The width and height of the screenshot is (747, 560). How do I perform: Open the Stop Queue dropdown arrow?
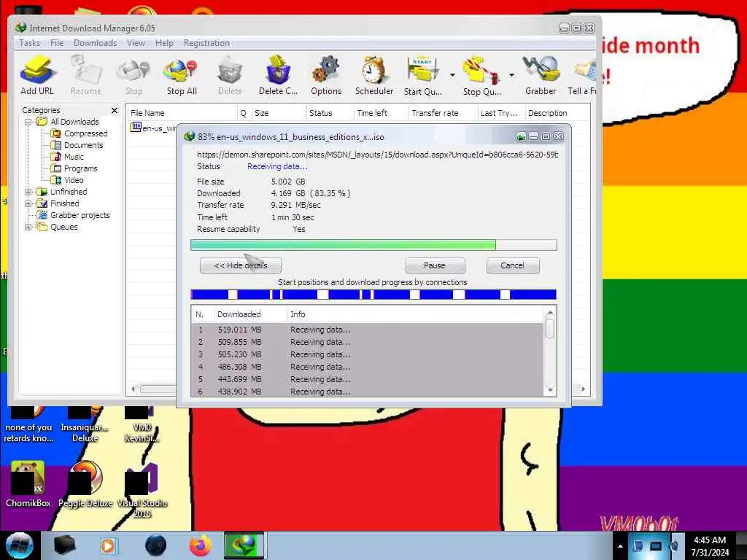tap(511, 75)
